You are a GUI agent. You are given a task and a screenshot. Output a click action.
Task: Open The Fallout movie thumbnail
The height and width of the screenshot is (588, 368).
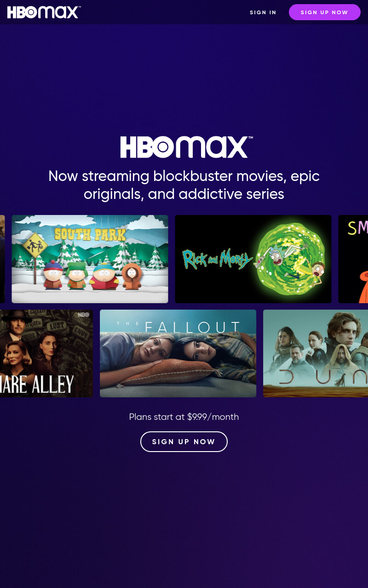[178, 353]
